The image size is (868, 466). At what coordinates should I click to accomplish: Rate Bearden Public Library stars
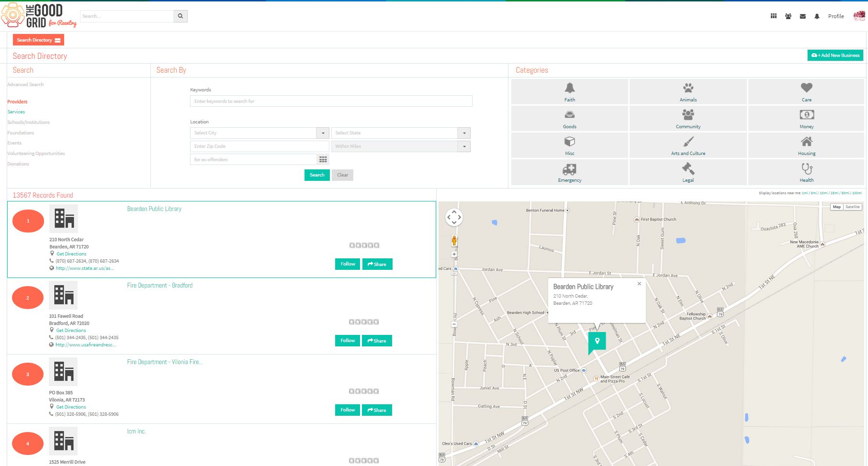[364, 245]
